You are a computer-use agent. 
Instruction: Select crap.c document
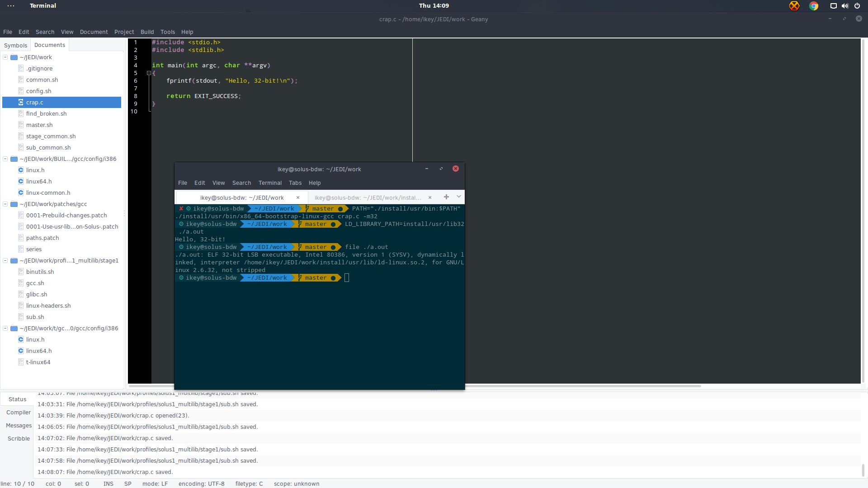click(x=61, y=103)
